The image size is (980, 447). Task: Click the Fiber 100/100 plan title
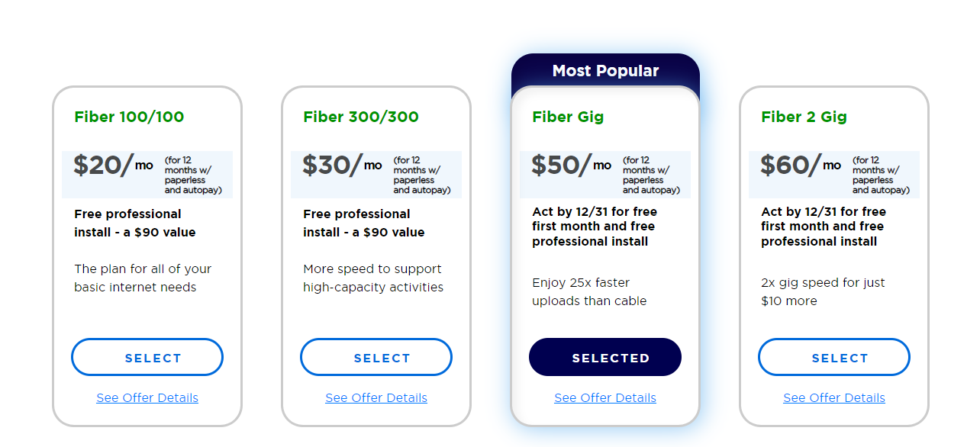tap(130, 117)
